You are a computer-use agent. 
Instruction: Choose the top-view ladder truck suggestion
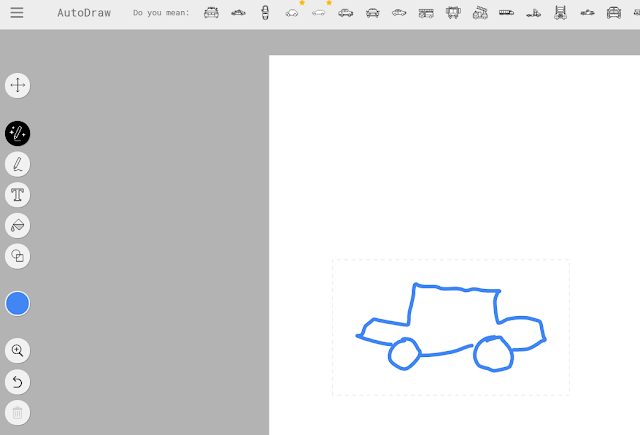[x=560, y=13]
